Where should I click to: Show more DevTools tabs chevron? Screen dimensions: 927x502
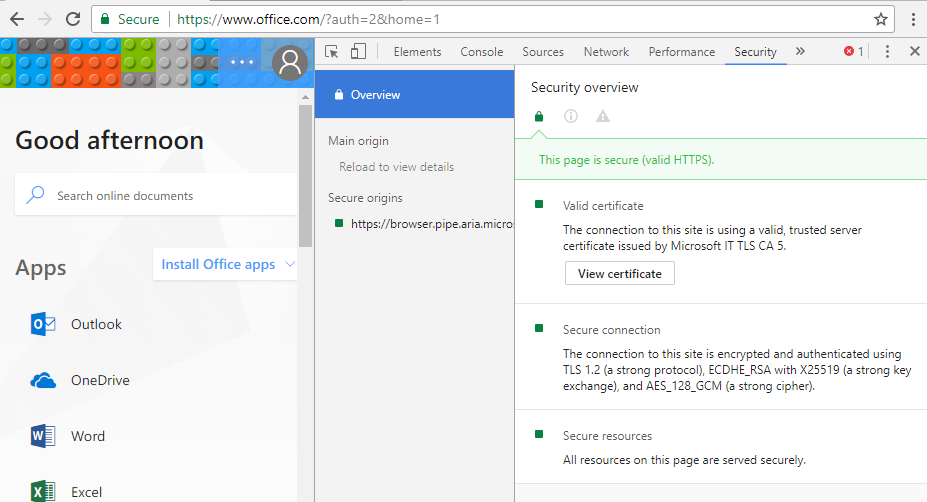[x=800, y=51]
